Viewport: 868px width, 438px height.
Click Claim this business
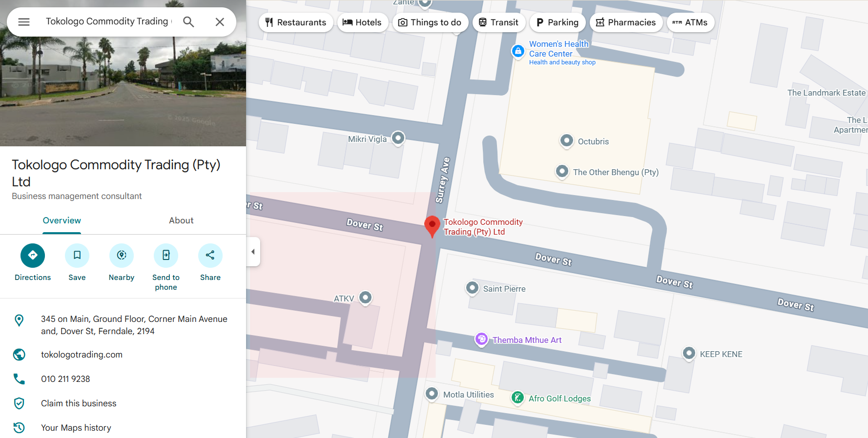pos(79,403)
